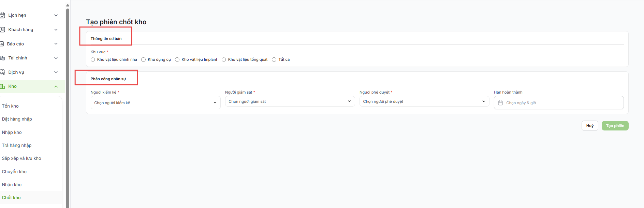Click the calendar icon in Hạn hoàn thành
Viewport: 644px width, 208px height.
pos(500,103)
